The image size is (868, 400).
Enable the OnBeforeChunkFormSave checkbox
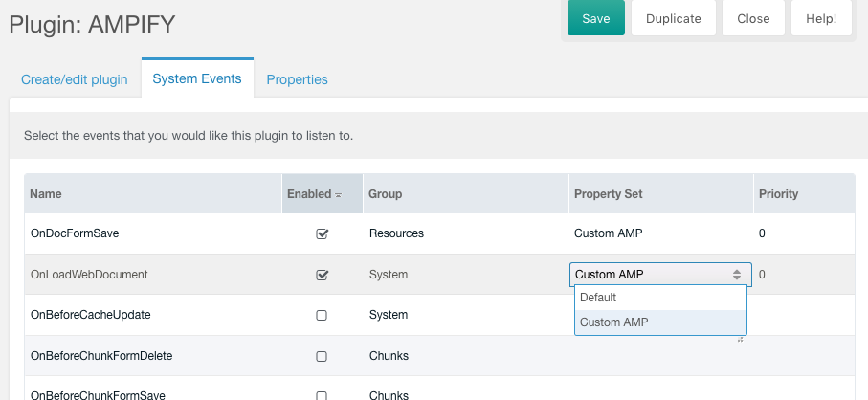click(321, 395)
